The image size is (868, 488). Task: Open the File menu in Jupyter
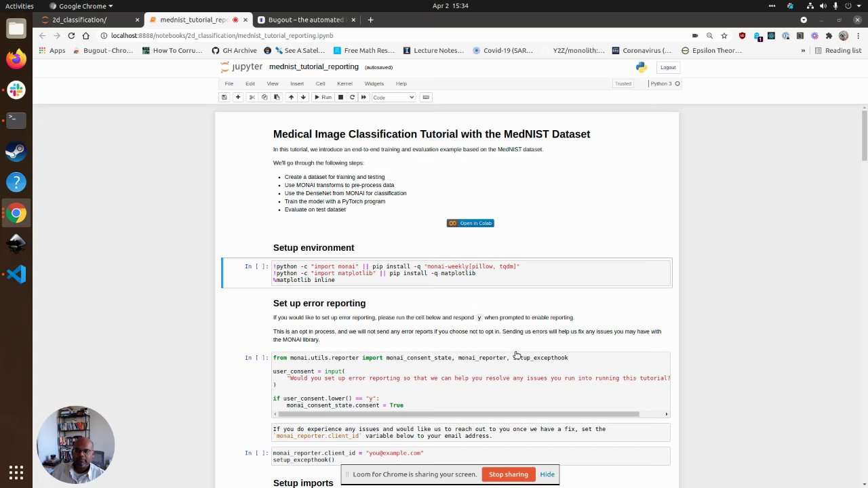tap(229, 83)
